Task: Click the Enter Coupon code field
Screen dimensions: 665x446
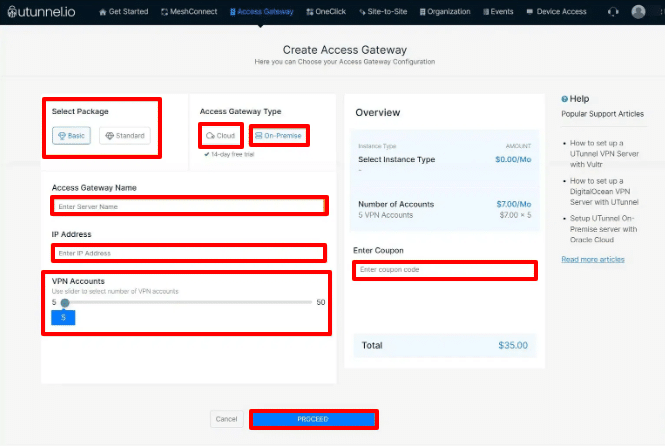Action: [x=444, y=270]
